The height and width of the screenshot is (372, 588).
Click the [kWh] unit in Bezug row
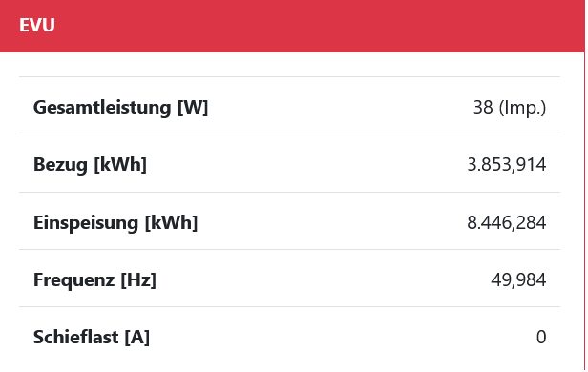(x=120, y=165)
